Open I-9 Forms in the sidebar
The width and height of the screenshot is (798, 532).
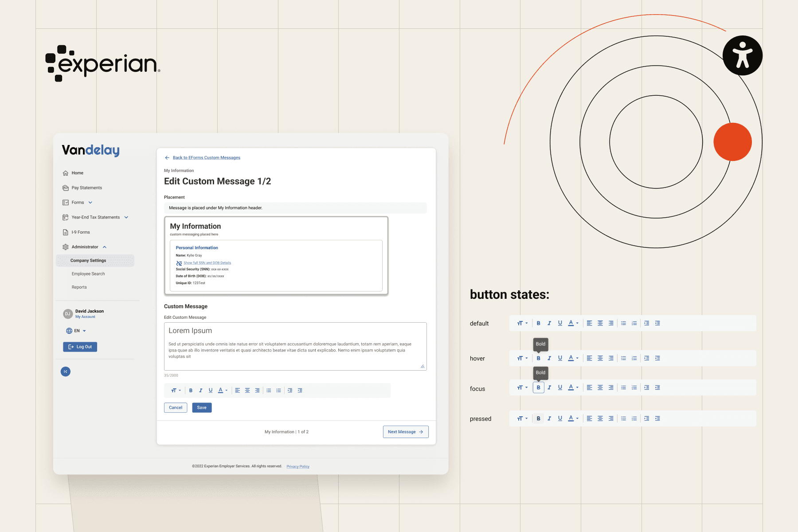click(76, 232)
